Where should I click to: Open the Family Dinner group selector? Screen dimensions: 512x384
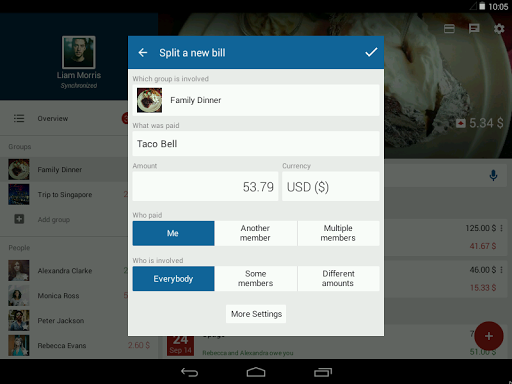pyautogui.click(x=256, y=100)
